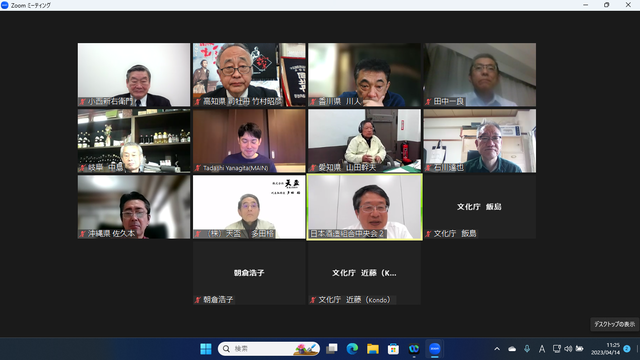Select the 文化庁 飯島 camera-off tile
This screenshot has width=640, height=360.
click(x=480, y=207)
